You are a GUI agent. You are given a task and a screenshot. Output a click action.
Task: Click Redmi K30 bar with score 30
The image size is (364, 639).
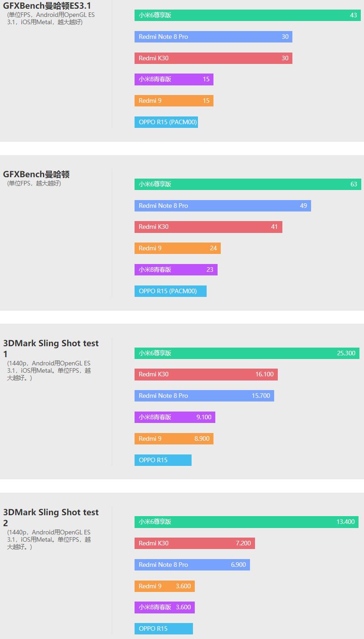point(213,58)
